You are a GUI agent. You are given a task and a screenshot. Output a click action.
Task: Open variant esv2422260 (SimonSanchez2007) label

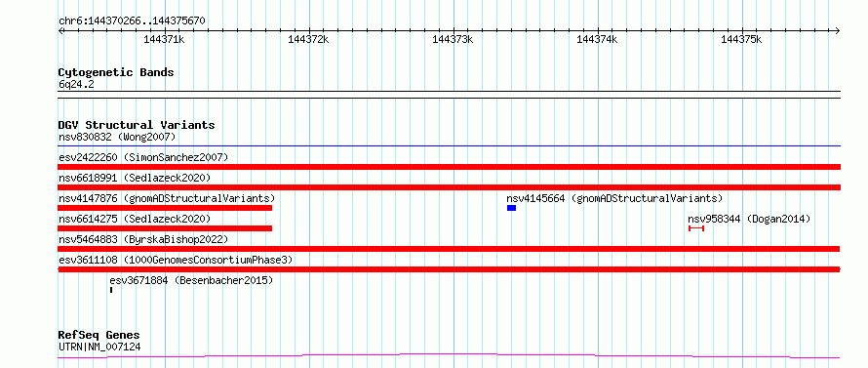tap(143, 157)
